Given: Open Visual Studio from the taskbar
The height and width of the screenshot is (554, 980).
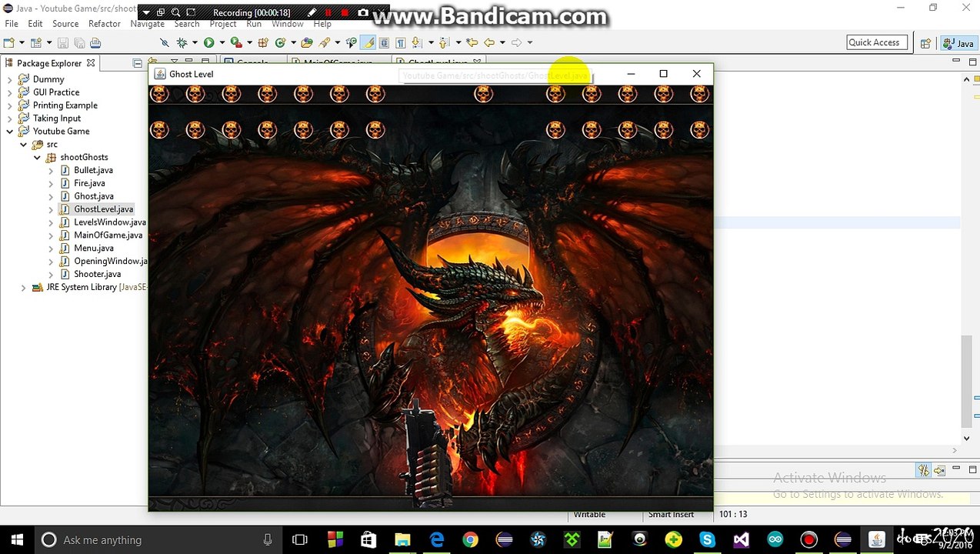Looking at the screenshot, I should (741, 540).
